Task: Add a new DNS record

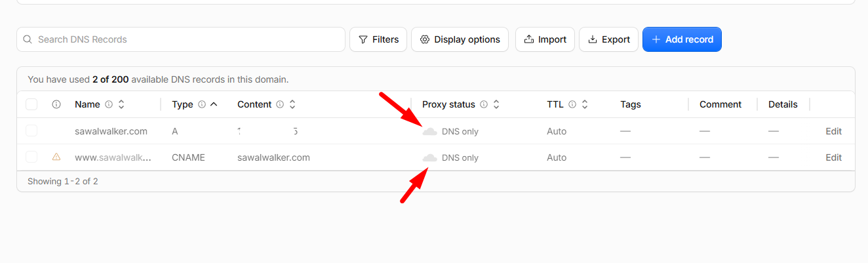Action: (x=682, y=39)
